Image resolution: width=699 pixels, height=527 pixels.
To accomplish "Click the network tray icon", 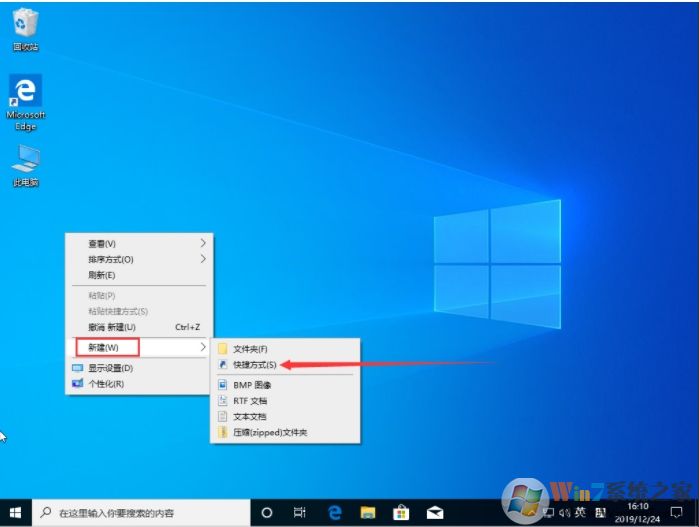I will [549, 513].
